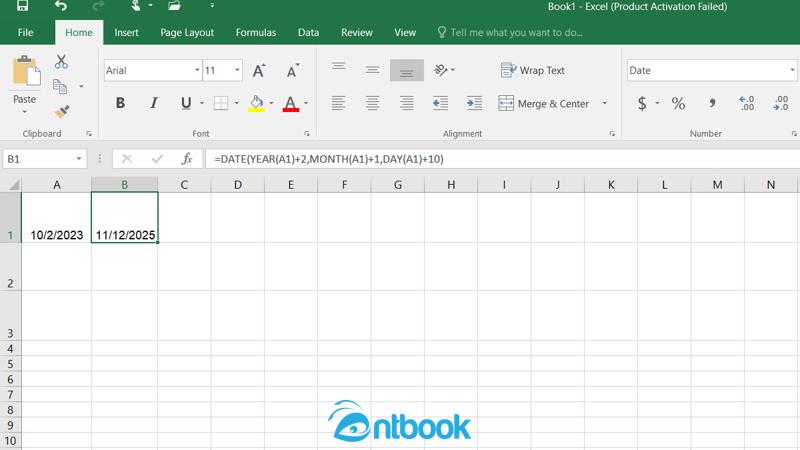Open the Font dialog launcher
Viewport: 800px width, 450px height.
(307, 134)
